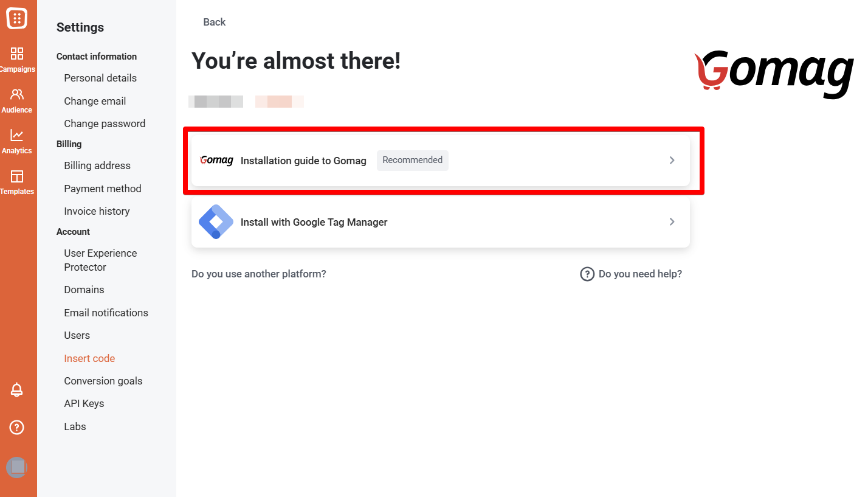Go back using the Back link
Screen dimensions: 868x497
[x=214, y=22]
